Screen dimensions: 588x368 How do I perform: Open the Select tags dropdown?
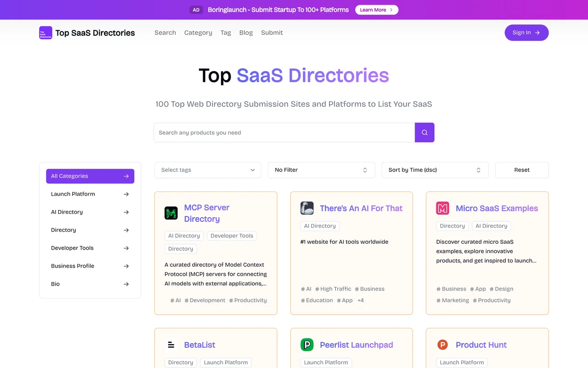(x=208, y=170)
